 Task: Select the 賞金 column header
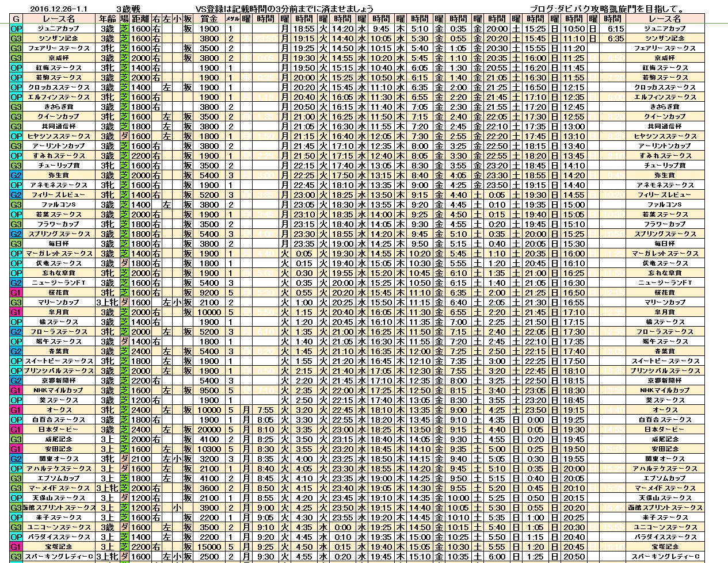[209, 18]
